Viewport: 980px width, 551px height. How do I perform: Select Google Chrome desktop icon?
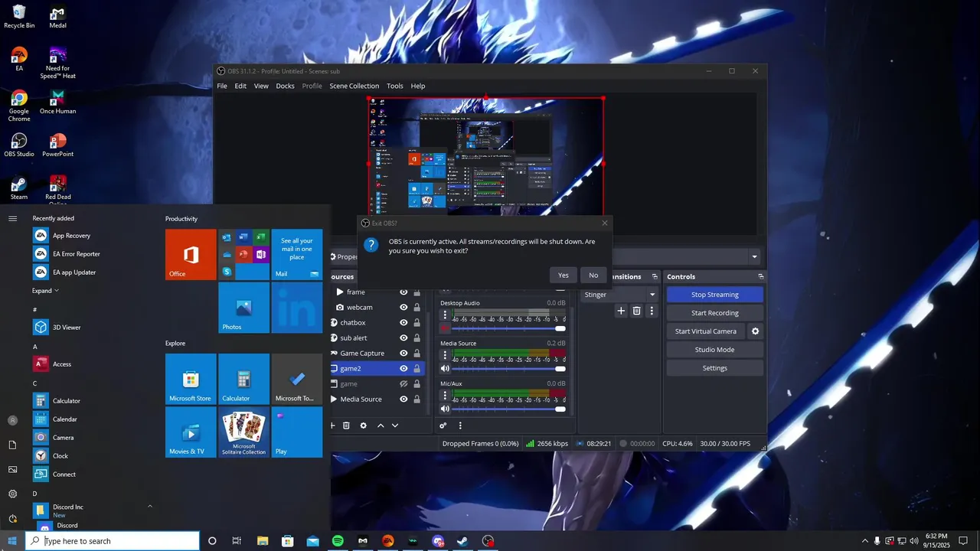click(19, 106)
